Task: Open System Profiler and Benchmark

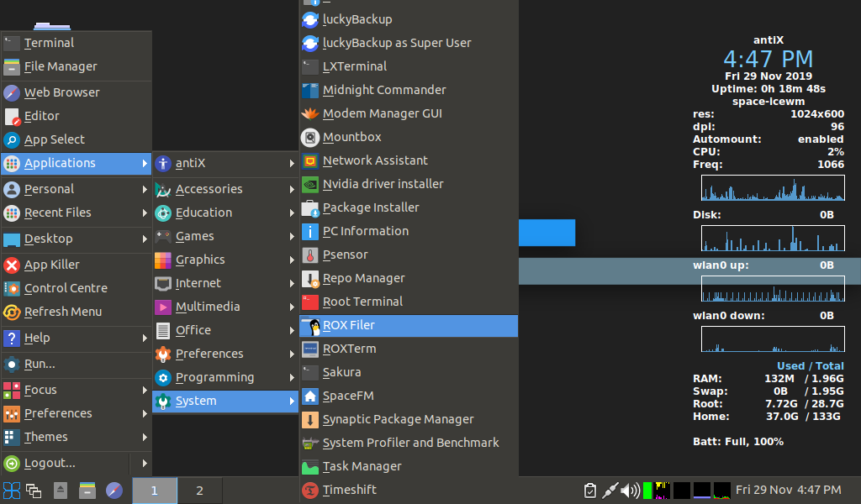Action: click(409, 443)
